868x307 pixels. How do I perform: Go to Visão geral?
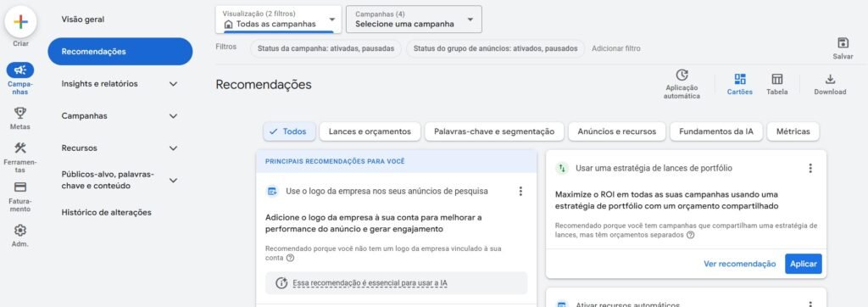point(82,20)
